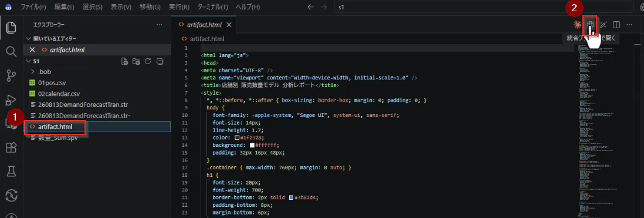Click the .container max-width rule line
The width and height of the screenshot is (644, 218).
pyautogui.click(x=279, y=167)
